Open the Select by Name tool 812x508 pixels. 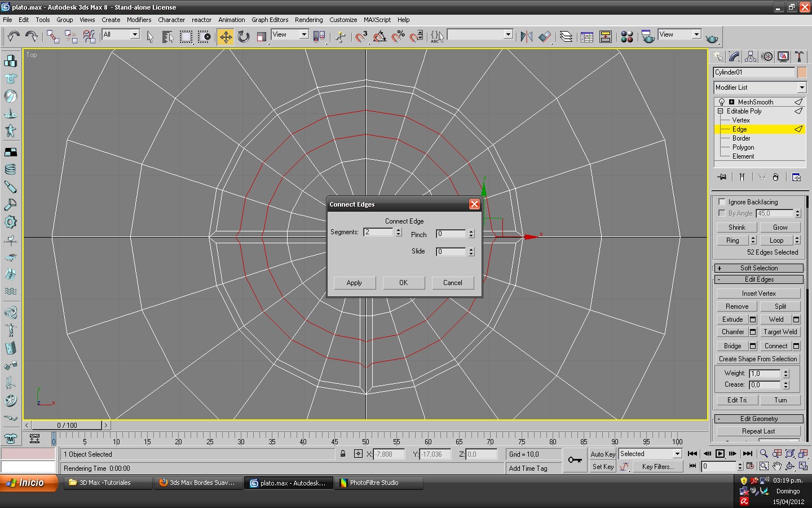(x=167, y=37)
